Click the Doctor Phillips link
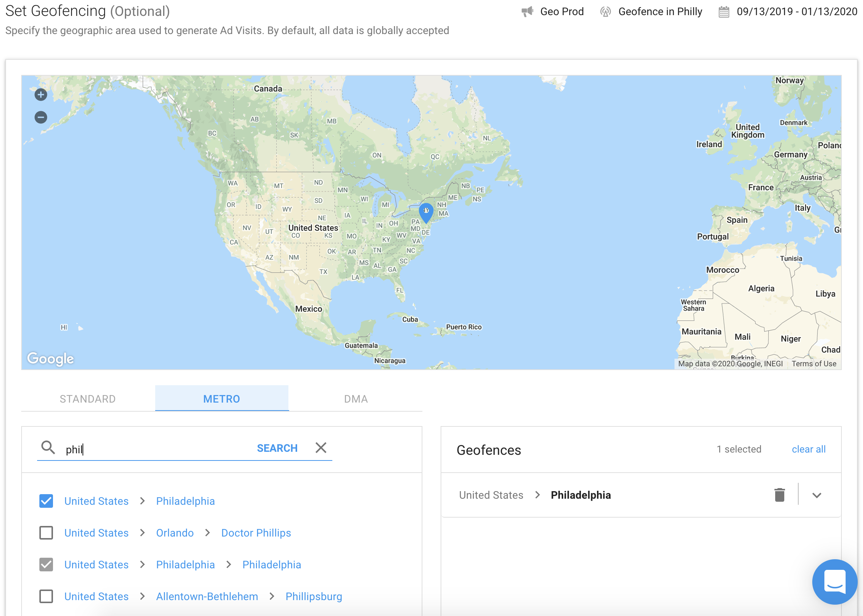 (x=256, y=533)
